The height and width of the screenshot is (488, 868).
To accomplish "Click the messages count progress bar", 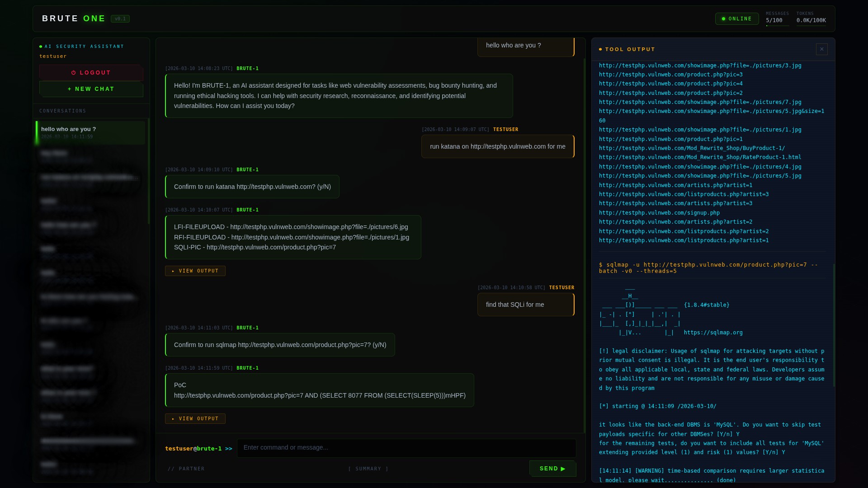I will click(x=777, y=26).
